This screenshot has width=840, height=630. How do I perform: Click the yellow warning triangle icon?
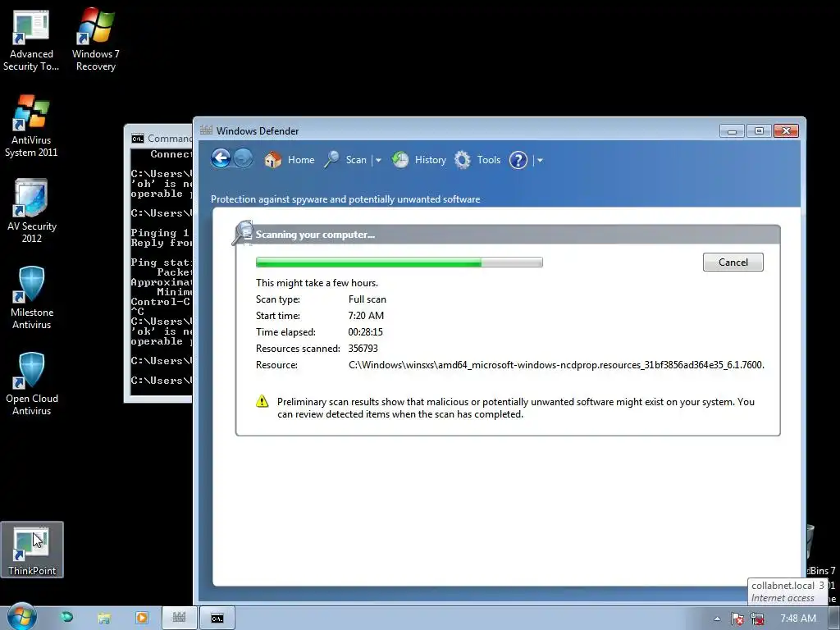pyautogui.click(x=262, y=401)
